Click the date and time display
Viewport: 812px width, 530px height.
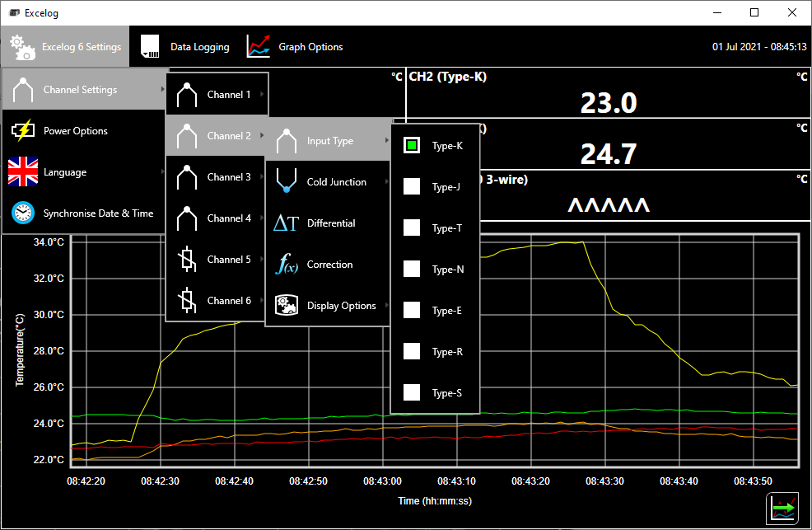click(759, 47)
